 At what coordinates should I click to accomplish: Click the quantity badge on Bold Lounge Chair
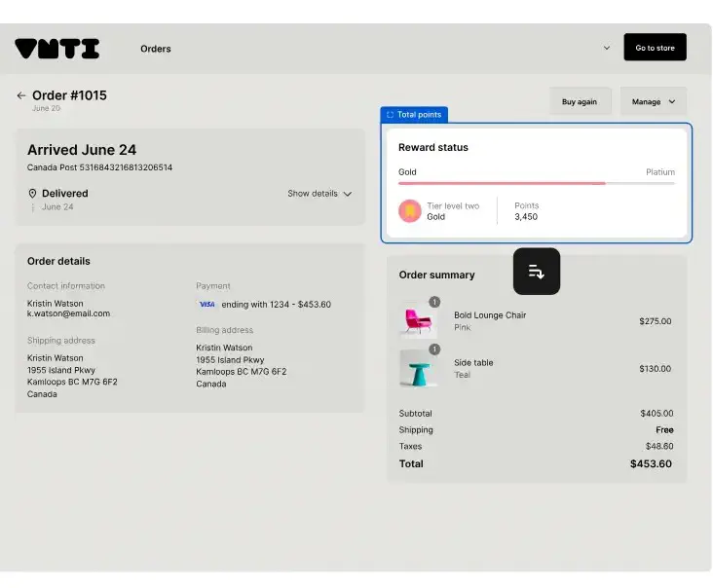pos(434,302)
